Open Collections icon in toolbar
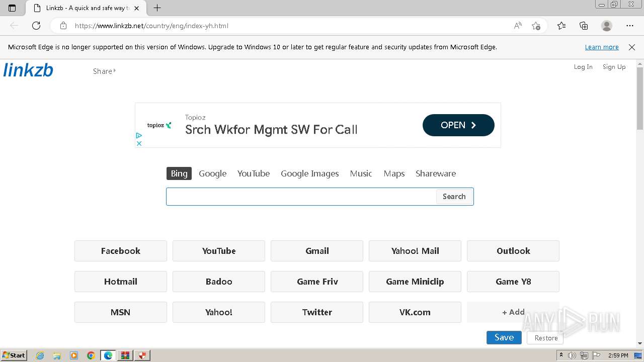 point(584,26)
